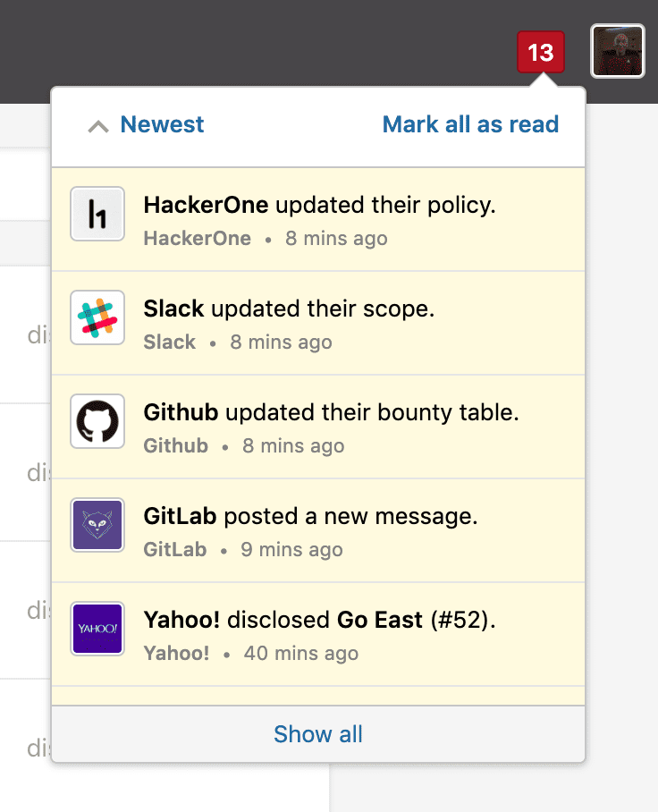
Task: Show all notifications
Action: click(318, 734)
